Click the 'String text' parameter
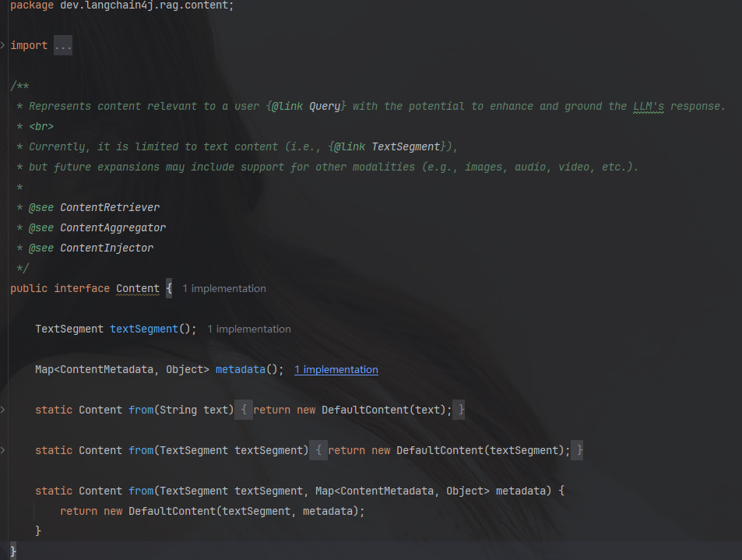Screen dimensions: 742x560 click(x=194, y=410)
